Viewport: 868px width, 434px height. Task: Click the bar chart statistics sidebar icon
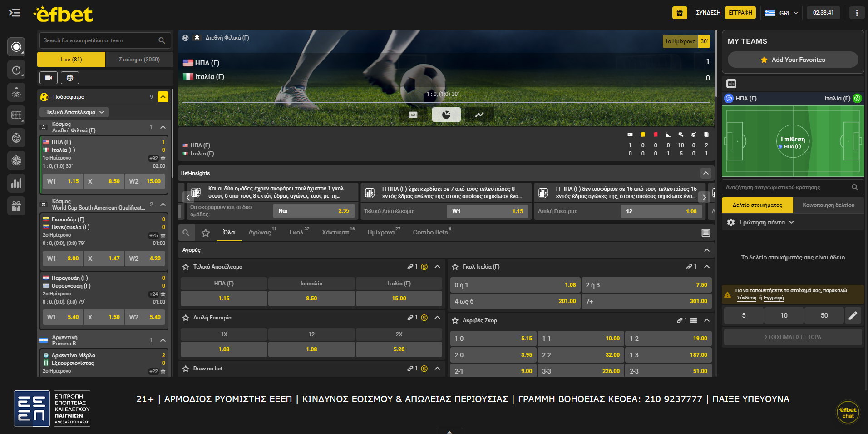coord(16,183)
